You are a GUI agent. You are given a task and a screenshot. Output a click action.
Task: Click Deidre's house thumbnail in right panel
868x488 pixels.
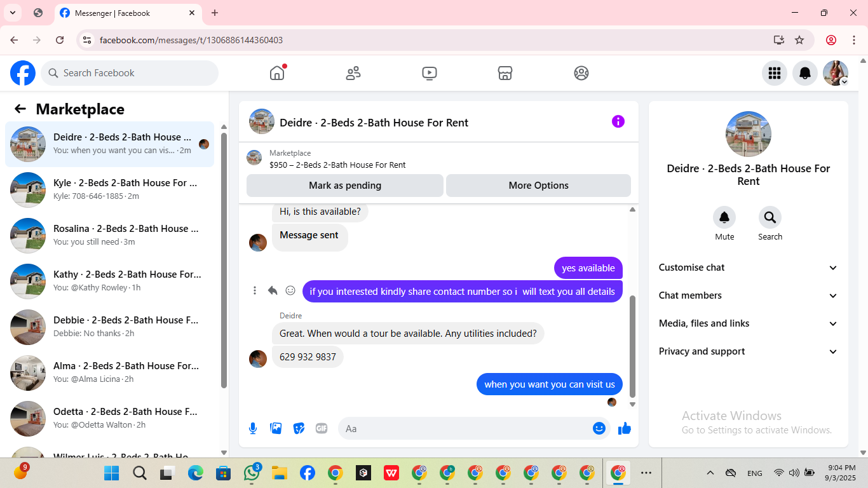click(749, 134)
